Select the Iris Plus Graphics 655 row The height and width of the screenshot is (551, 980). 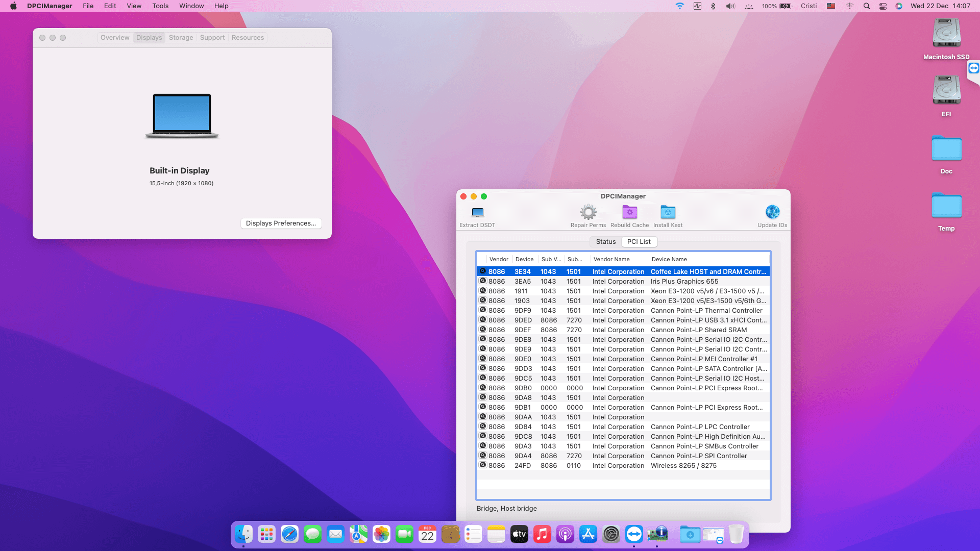[x=623, y=281]
